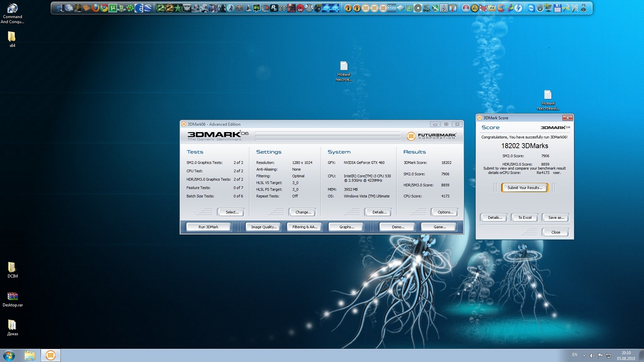Open the volume control in system tray

tap(592, 355)
